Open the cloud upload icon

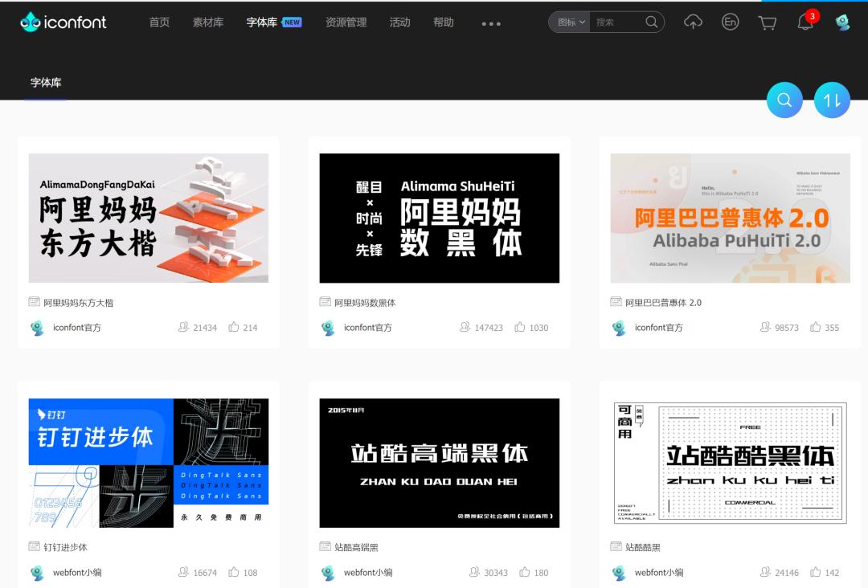pyautogui.click(x=693, y=22)
